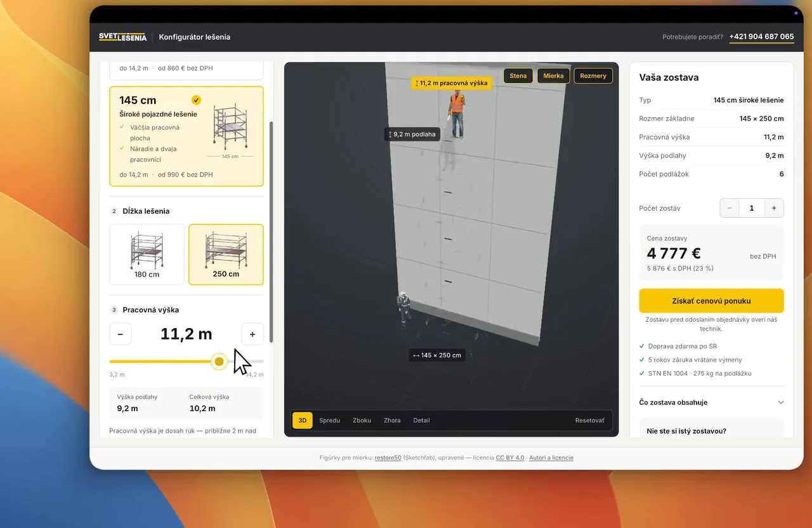Click Získať cenovú ponuku button

[x=711, y=301]
